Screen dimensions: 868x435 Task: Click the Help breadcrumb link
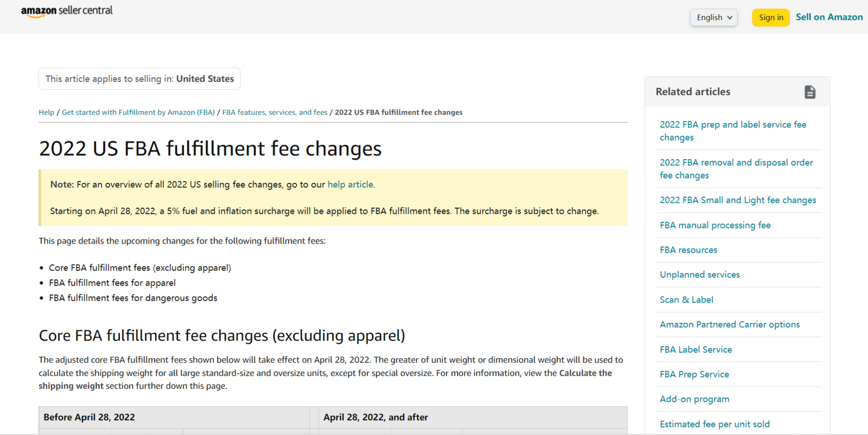pyautogui.click(x=46, y=112)
